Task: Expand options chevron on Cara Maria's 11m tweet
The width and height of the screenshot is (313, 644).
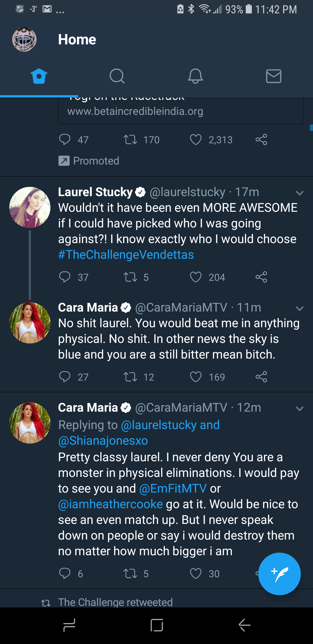Action: [300, 308]
